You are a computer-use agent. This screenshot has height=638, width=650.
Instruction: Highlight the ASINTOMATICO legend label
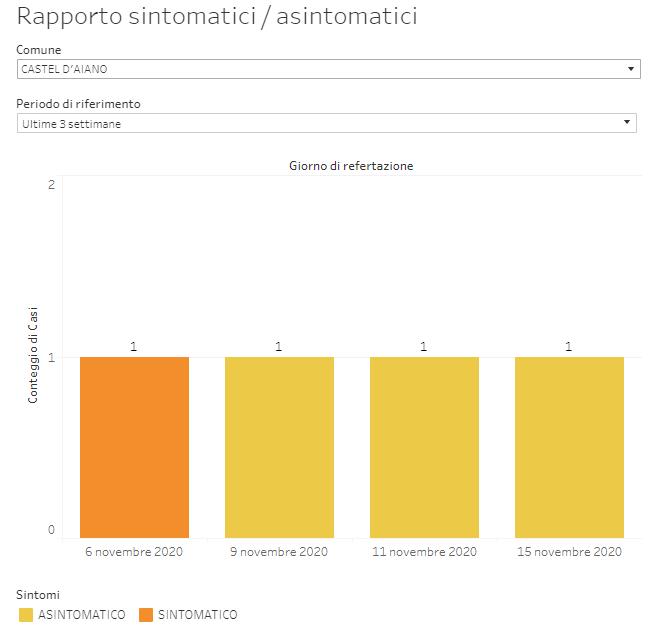click(82, 615)
